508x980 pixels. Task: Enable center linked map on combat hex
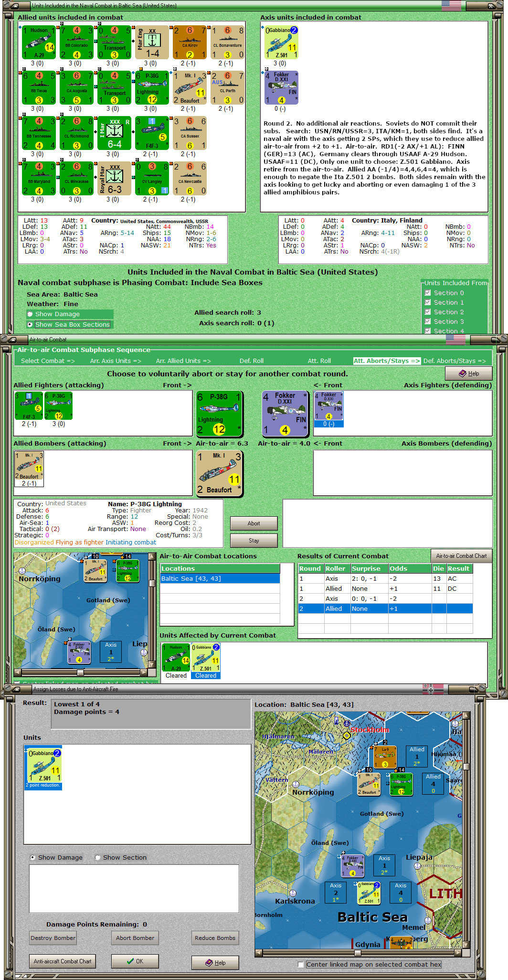click(x=300, y=965)
